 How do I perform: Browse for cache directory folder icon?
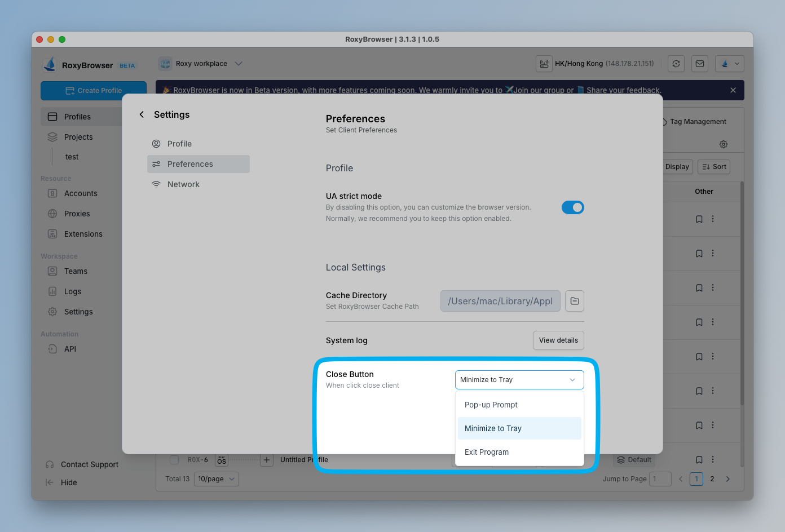point(575,301)
